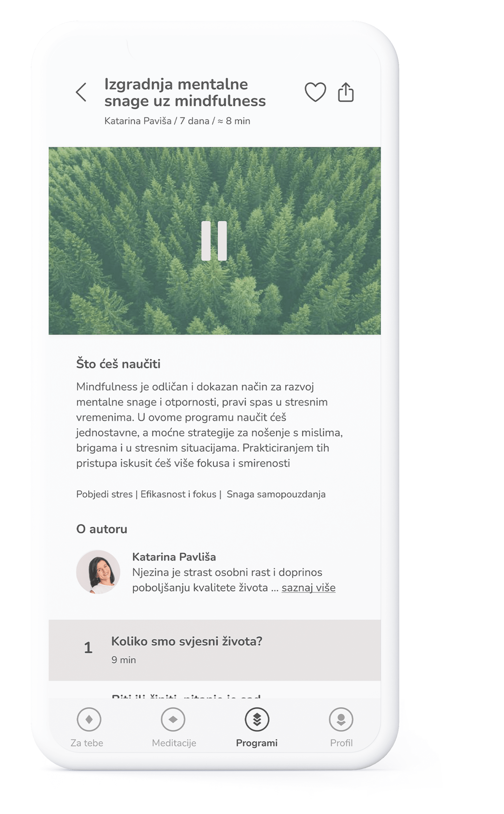Go back with the left chevron arrow

click(x=81, y=92)
